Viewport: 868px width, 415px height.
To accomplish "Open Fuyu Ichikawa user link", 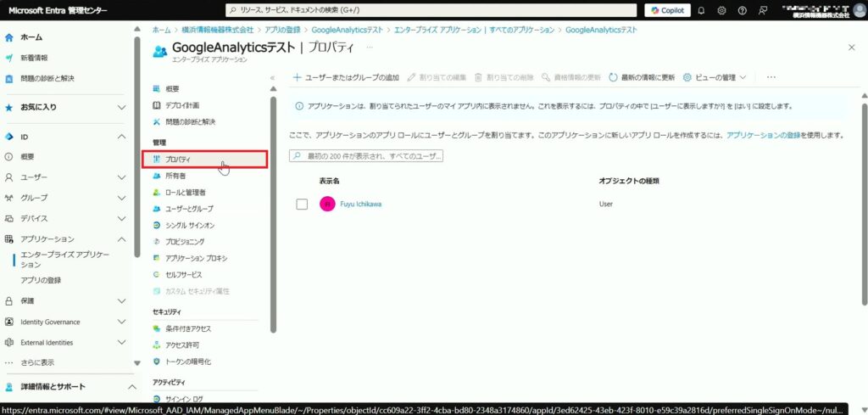I will 360,205.
